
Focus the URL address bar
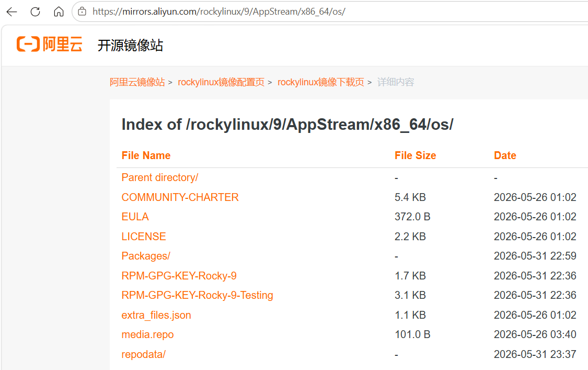tap(330, 12)
